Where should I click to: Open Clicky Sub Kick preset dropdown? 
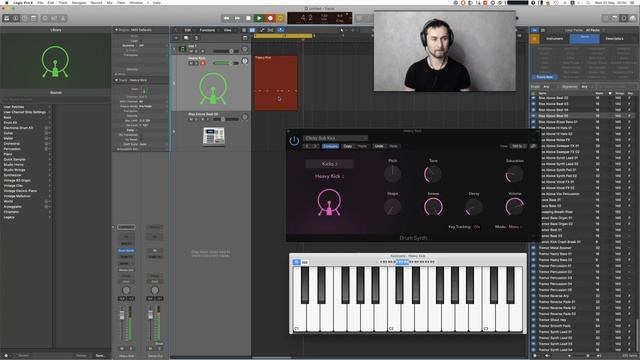pos(336,138)
